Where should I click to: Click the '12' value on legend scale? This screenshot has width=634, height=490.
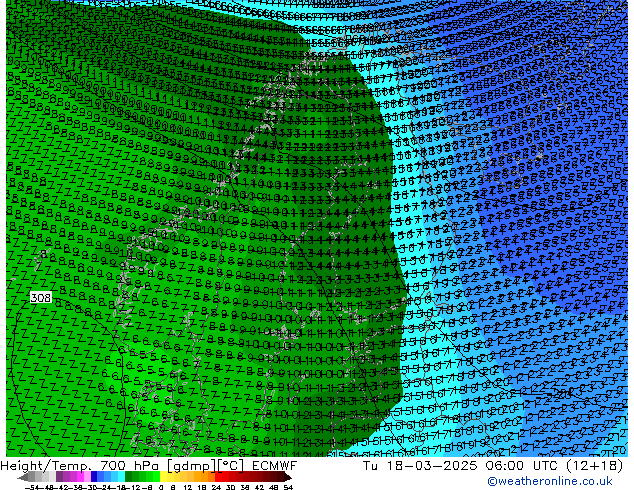pyautogui.click(x=188, y=487)
